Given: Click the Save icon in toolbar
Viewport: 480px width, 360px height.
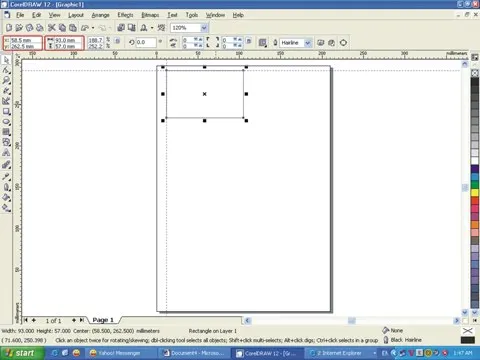Looking at the screenshot, I should (x=29, y=28).
